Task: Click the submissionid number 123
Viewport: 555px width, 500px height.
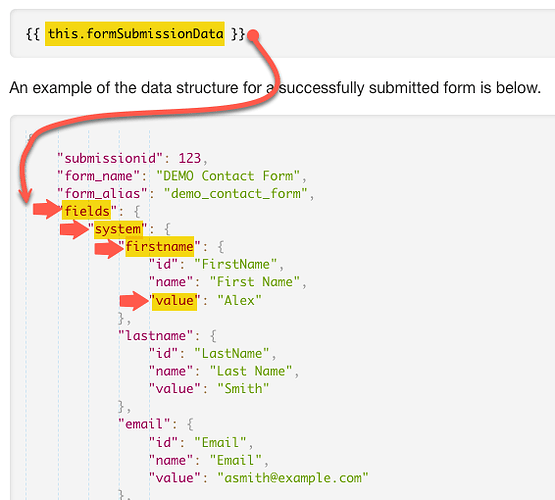Action: pyautogui.click(x=189, y=158)
